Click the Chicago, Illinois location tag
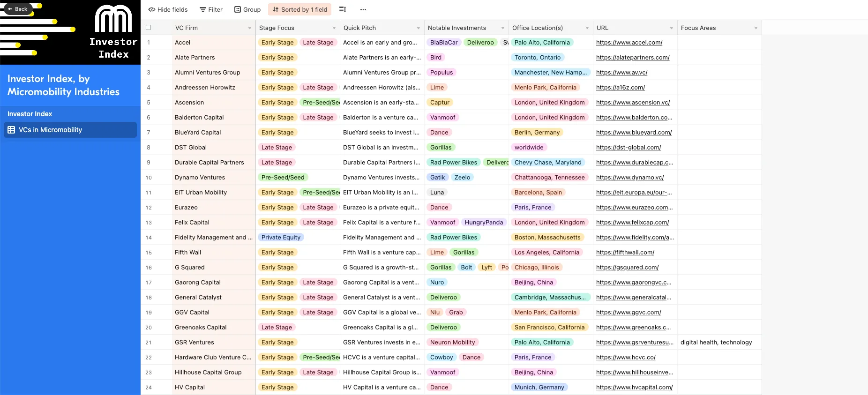868x395 pixels. pos(537,267)
